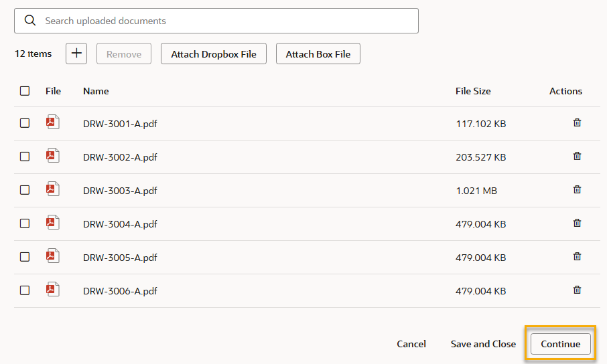This screenshot has height=364, width=607.
Task: Check the box for DRW-3001-A.pdf
Action: click(25, 123)
